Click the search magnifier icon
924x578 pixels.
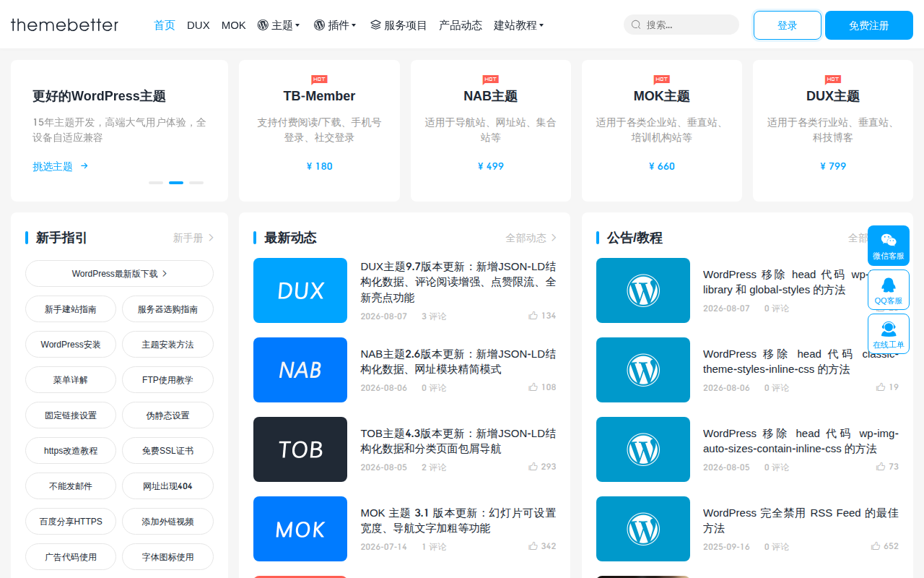point(636,25)
